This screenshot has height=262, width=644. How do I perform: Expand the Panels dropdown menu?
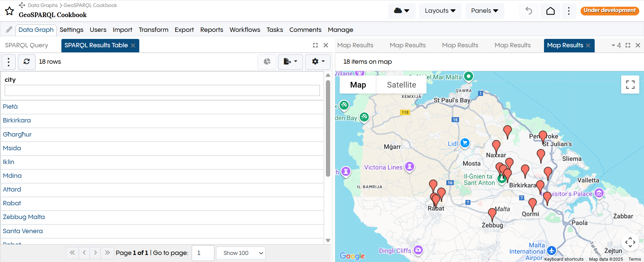[x=484, y=11]
